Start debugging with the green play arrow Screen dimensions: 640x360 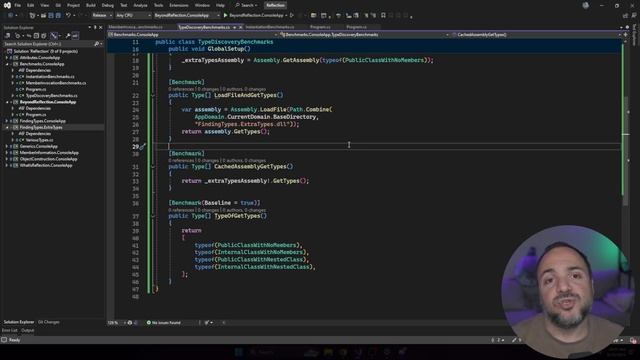pos(225,16)
